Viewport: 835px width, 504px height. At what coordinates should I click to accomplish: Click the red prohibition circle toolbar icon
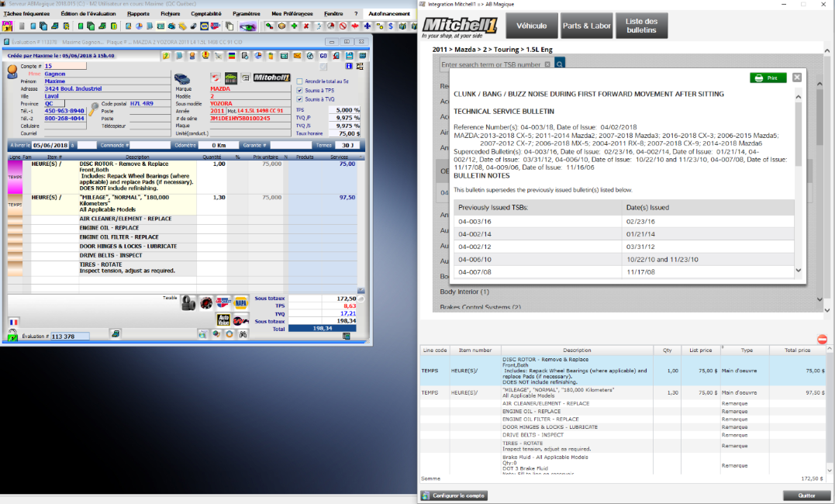(x=343, y=26)
